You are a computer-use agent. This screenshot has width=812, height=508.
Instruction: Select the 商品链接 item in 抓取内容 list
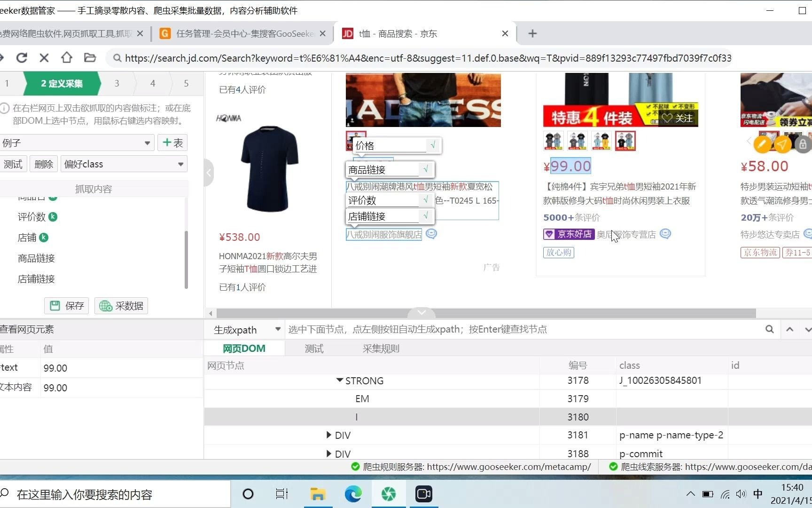[x=36, y=258]
